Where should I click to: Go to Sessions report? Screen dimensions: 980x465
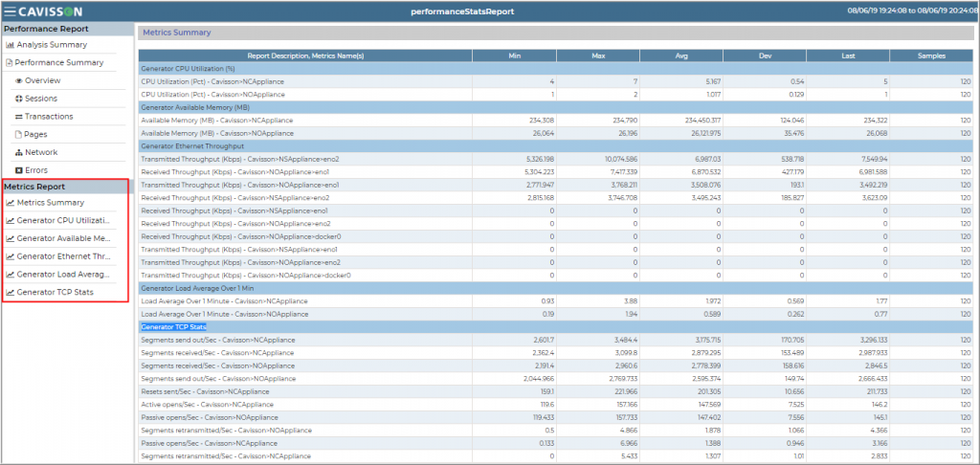pos(40,99)
